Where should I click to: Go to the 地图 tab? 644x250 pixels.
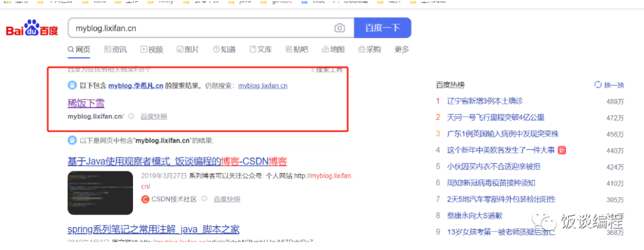click(333, 50)
